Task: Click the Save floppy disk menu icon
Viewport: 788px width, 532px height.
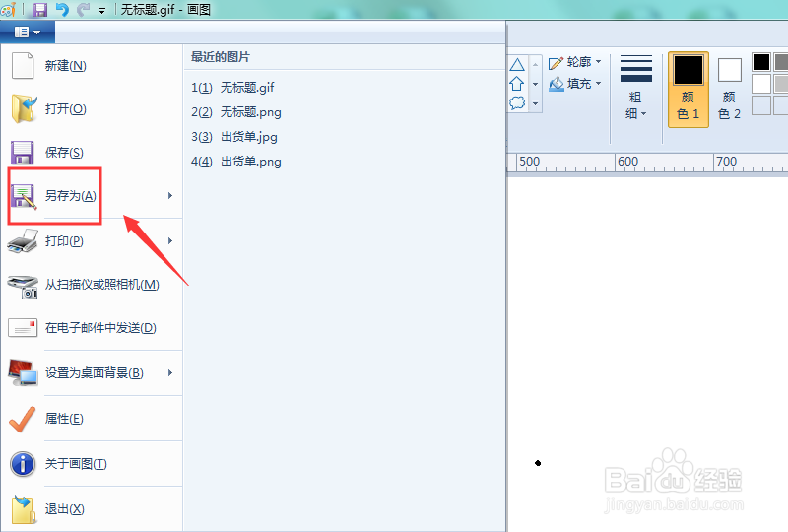Action: point(22,152)
